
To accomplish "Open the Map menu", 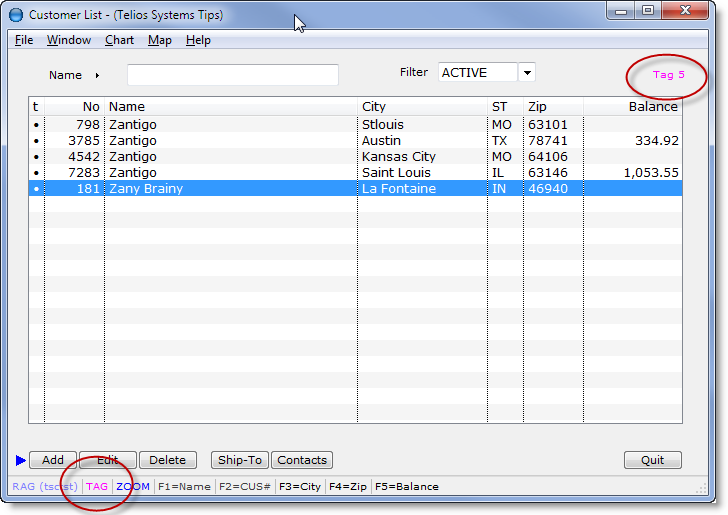I will tap(159, 40).
